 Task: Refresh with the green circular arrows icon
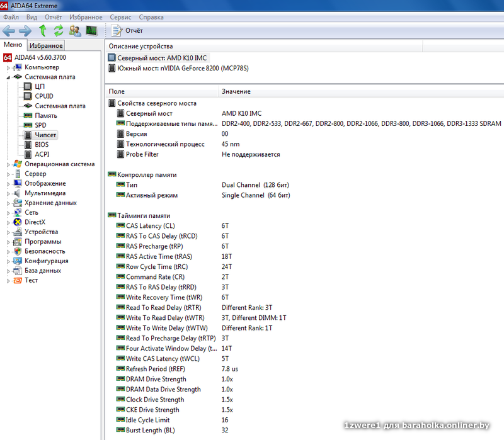click(x=58, y=30)
